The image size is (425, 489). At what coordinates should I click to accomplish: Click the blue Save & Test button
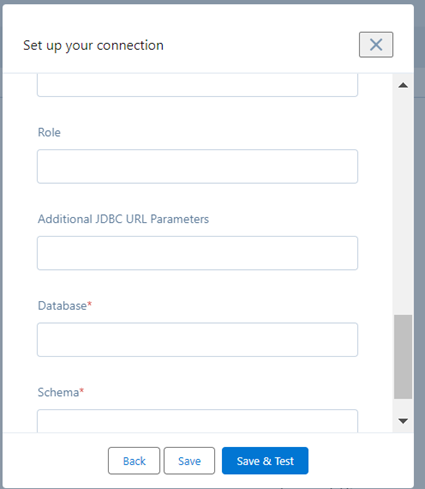pyautogui.click(x=265, y=461)
